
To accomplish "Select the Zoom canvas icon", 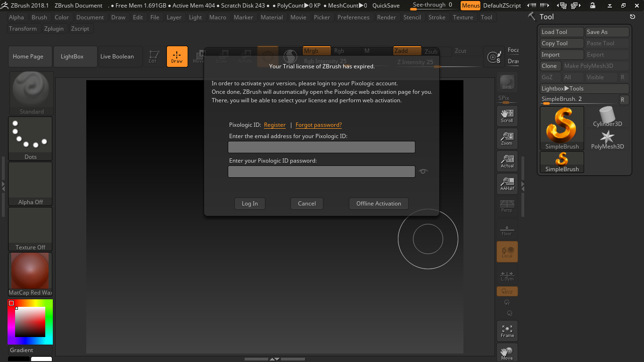I will tap(507, 139).
